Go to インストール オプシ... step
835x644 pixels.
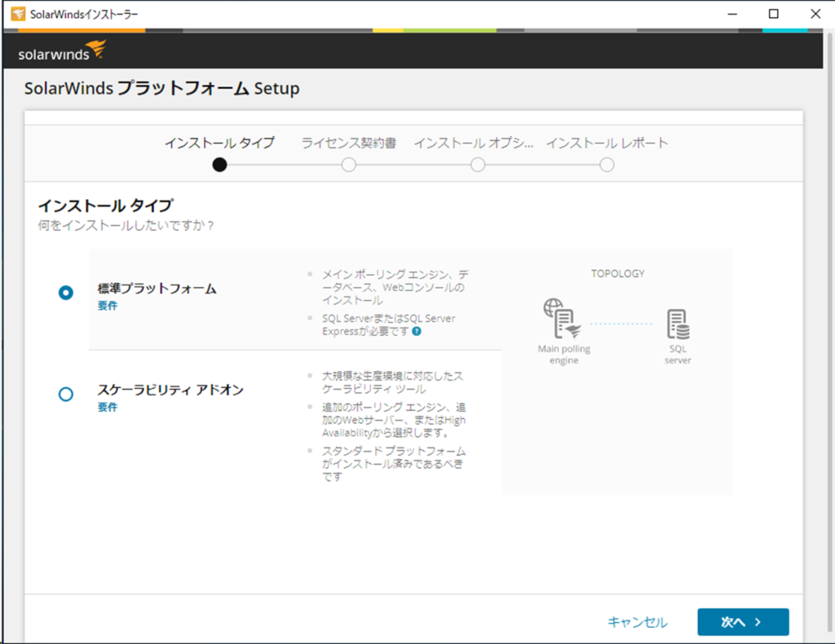(x=474, y=143)
